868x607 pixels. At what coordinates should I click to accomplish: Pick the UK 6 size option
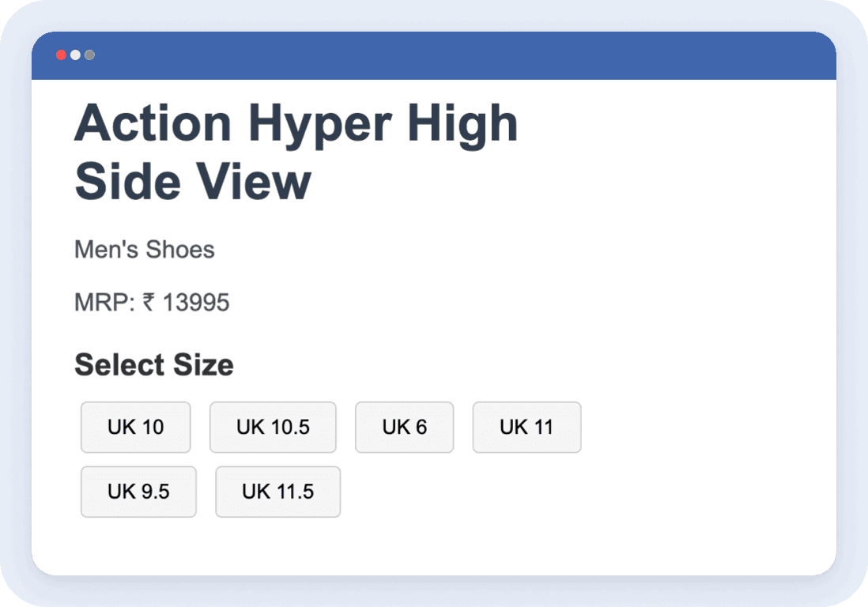(404, 427)
